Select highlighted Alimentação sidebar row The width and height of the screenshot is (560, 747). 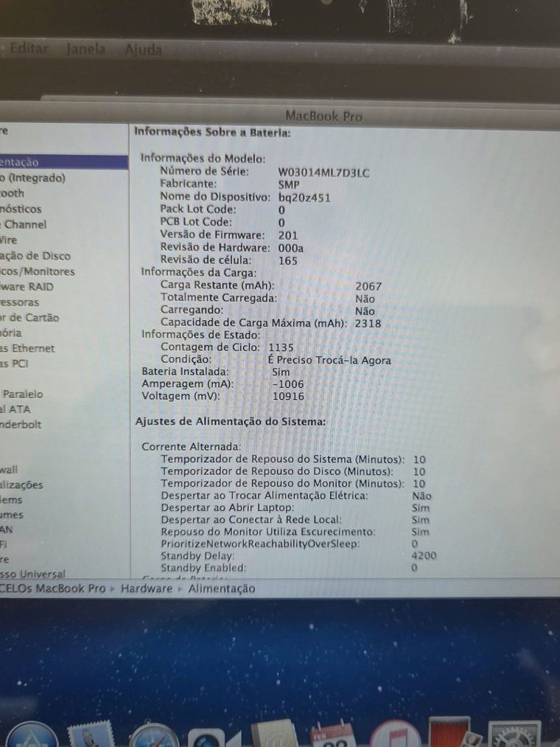[64, 162]
